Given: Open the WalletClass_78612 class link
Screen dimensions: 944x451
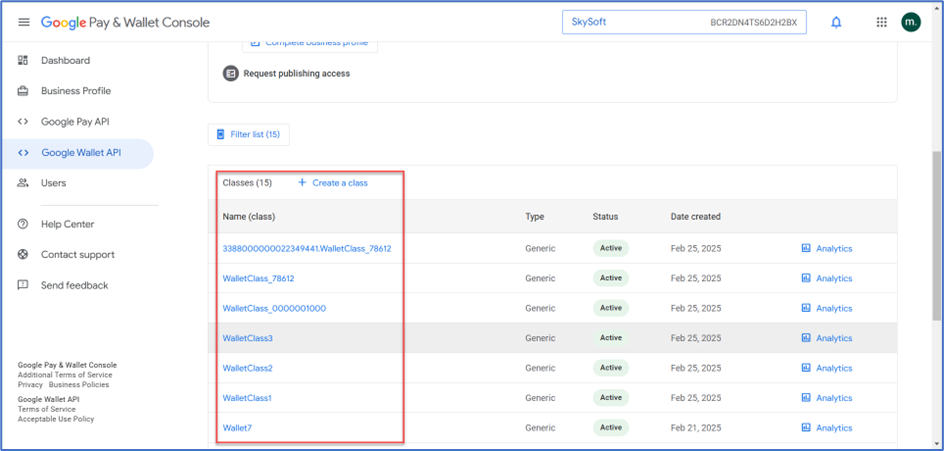Looking at the screenshot, I should [258, 278].
